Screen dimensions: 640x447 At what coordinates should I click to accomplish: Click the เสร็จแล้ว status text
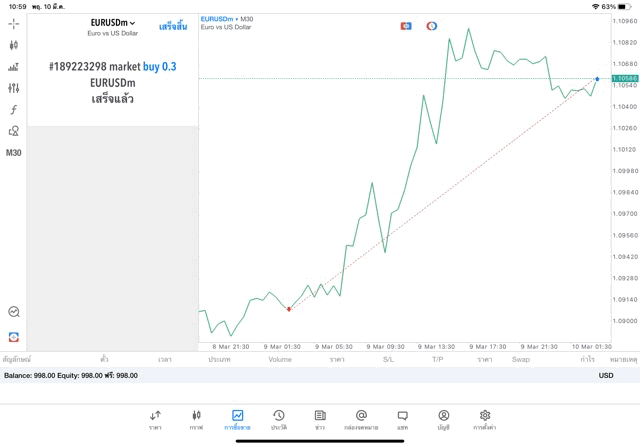tap(113, 99)
